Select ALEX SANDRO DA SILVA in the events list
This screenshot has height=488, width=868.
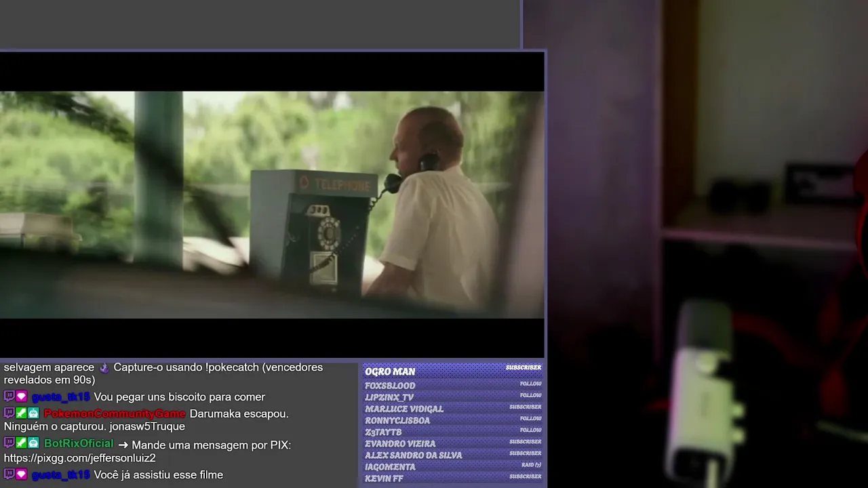pos(414,455)
